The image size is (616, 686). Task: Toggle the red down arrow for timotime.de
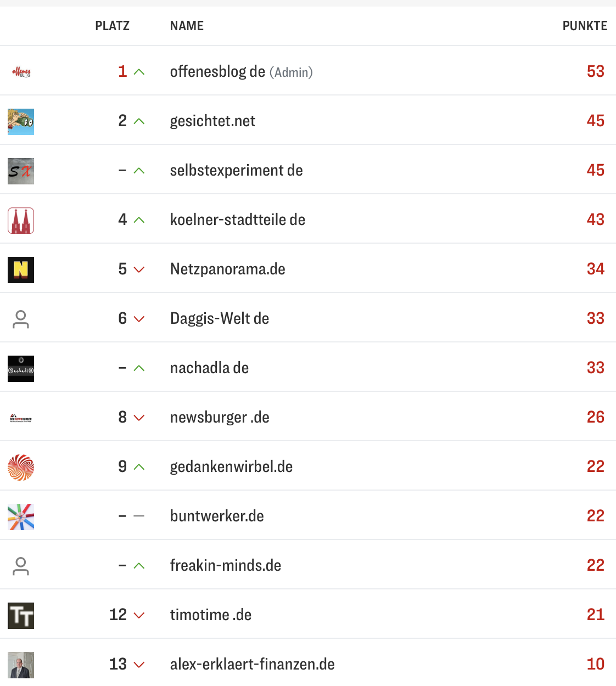(139, 616)
